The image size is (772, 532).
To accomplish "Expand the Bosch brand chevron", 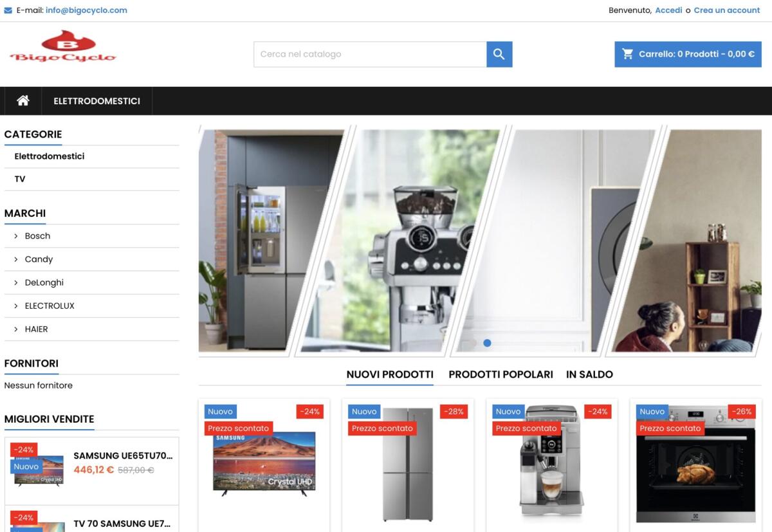I will coord(16,236).
